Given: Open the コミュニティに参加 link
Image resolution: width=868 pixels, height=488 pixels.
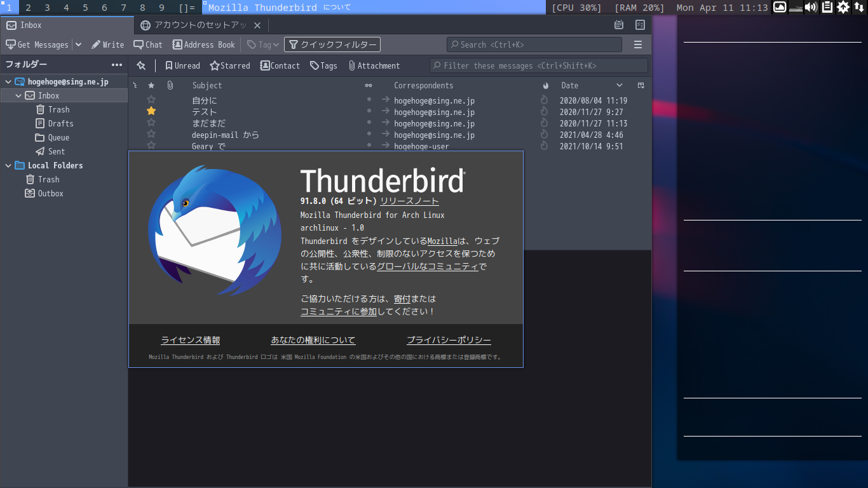Looking at the screenshot, I should pos(339,311).
